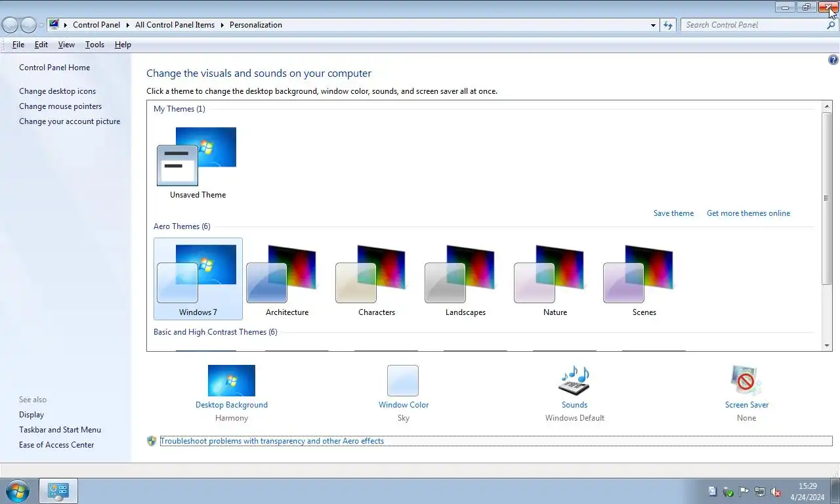840x504 pixels.
Task: Open the Action Center flag icon
Action: coord(744,492)
